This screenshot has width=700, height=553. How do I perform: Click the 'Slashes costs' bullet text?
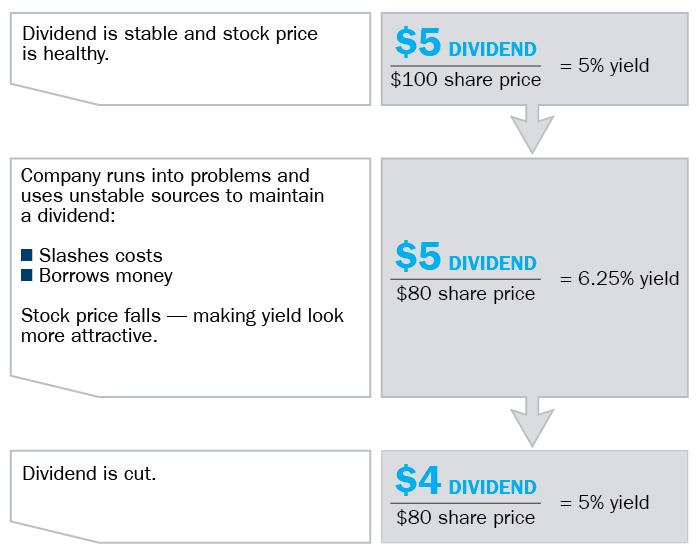coord(100,256)
